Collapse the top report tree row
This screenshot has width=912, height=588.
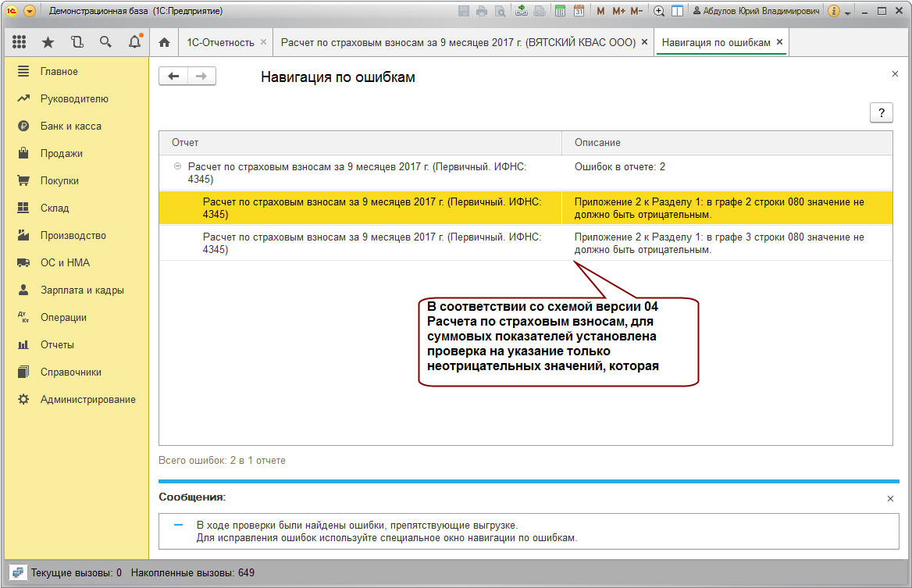tap(177, 166)
